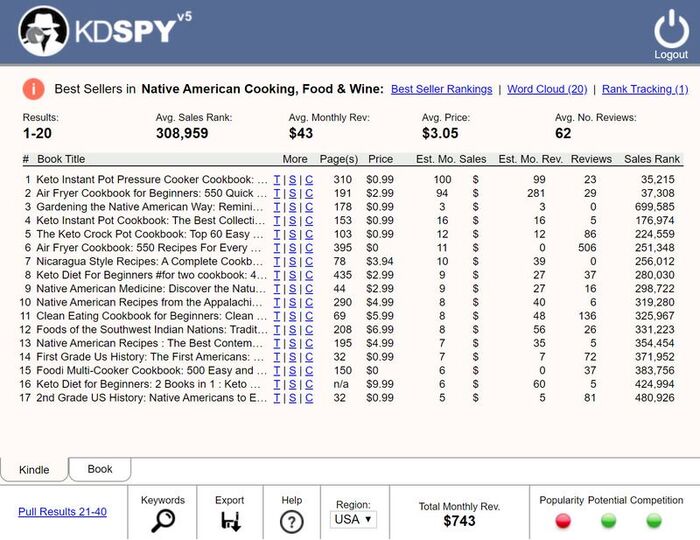This screenshot has height=540, width=700.
Task: Click the green Potential indicator
Action: coord(608,520)
